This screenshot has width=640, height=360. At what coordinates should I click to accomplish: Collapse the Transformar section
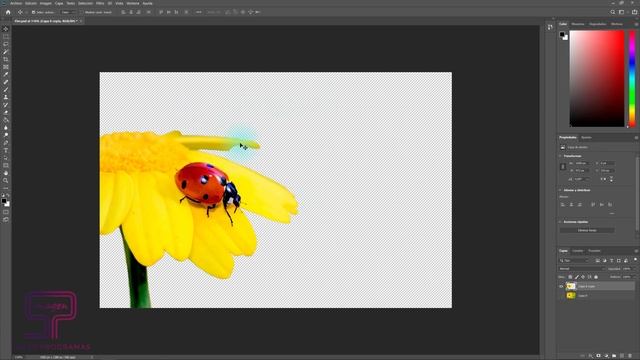tap(560, 156)
